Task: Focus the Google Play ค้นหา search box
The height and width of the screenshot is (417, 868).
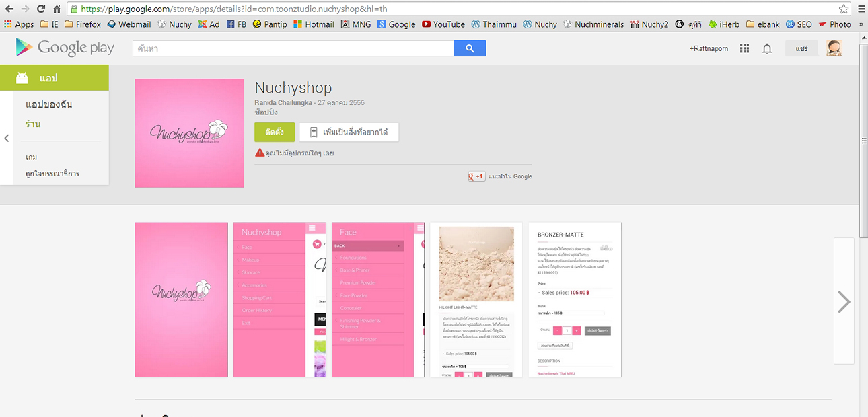Action: tap(293, 48)
